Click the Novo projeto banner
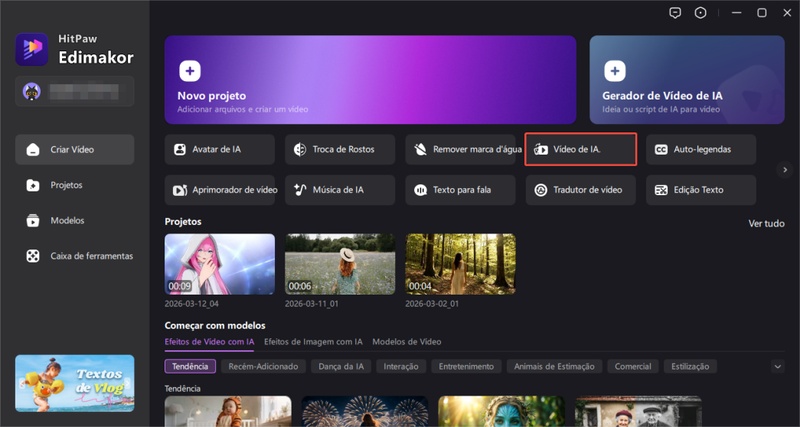 370,80
